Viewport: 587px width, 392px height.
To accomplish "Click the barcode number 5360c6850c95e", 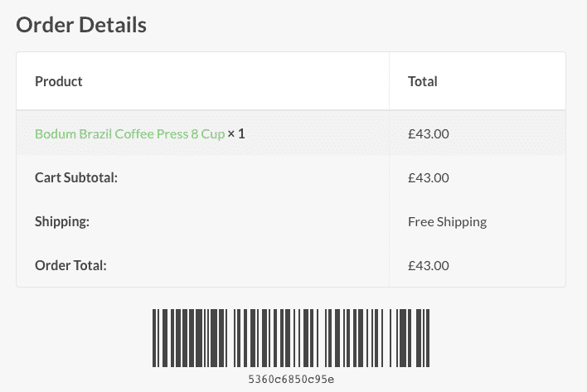I will pyautogui.click(x=291, y=380).
